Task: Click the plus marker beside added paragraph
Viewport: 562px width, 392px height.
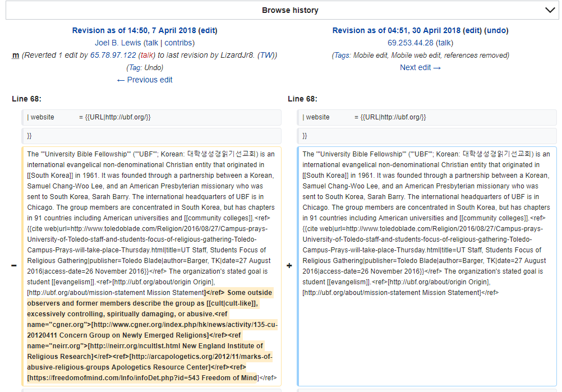Action: tap(289, 266)
